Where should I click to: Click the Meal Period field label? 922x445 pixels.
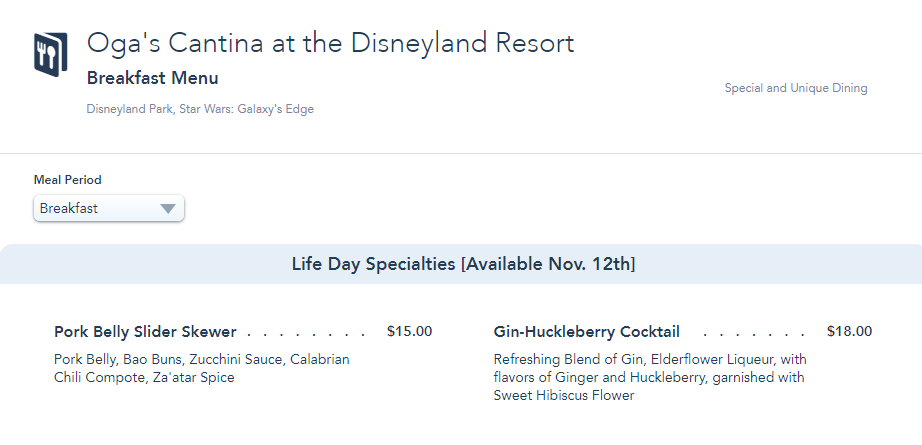[68, 180]
